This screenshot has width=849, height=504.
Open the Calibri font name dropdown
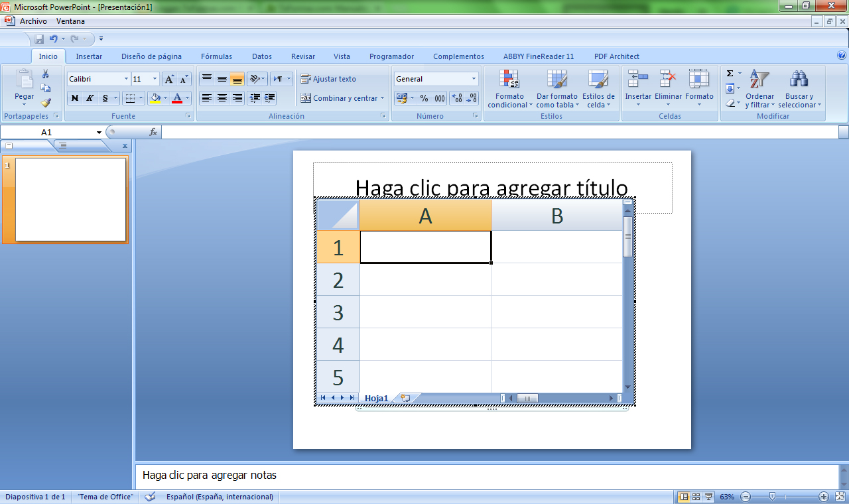coord(126,79)
